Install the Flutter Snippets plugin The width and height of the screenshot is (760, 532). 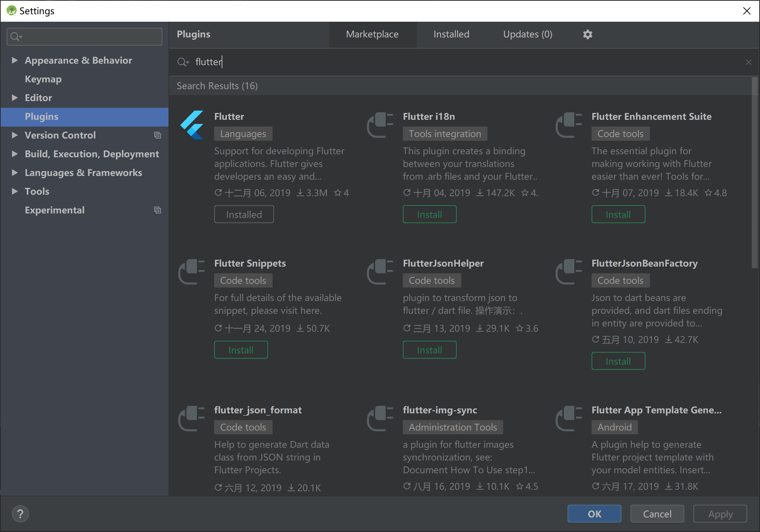[x=241, y=350]
